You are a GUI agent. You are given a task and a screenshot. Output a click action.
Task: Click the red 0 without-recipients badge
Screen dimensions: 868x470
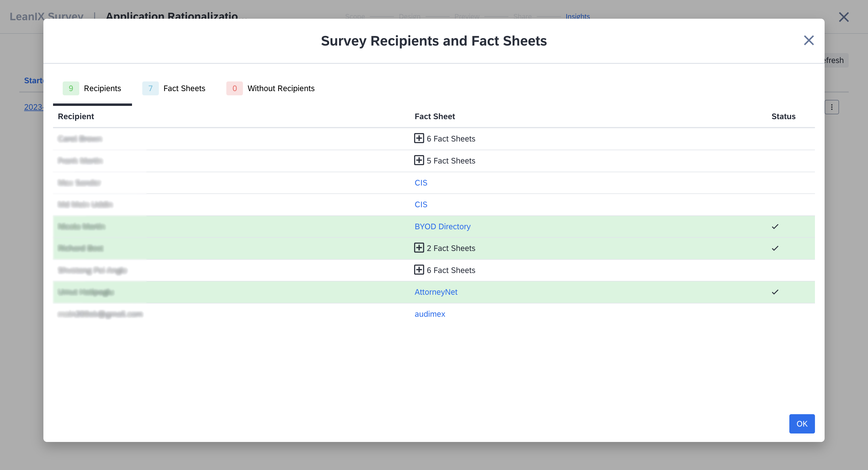234,88
